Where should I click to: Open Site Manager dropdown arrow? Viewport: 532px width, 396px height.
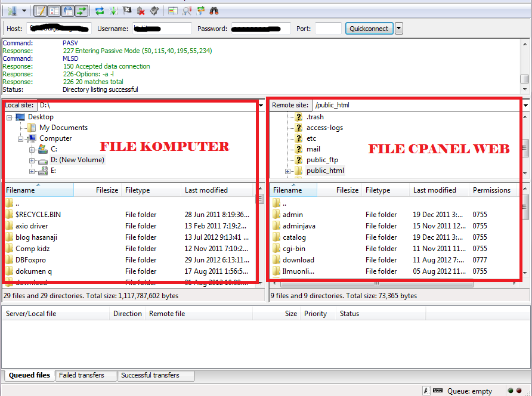[24, 11]
